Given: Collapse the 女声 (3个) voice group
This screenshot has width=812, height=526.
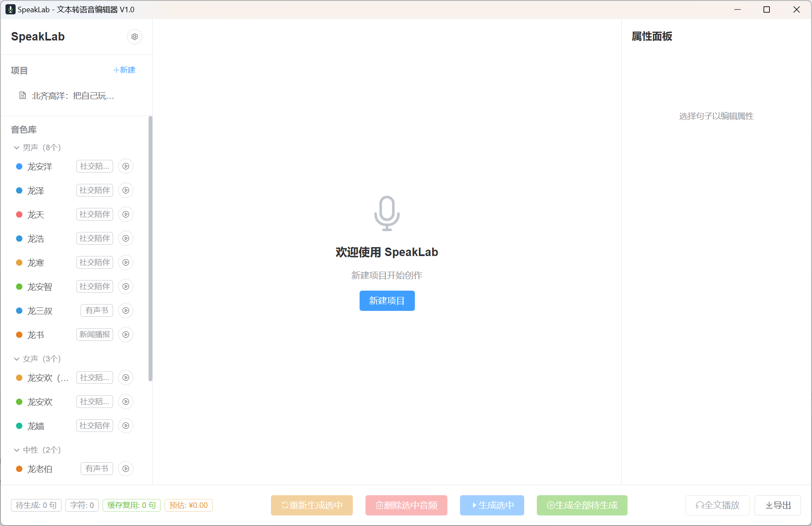Looking at the screenshot, I should click(16, 359).
